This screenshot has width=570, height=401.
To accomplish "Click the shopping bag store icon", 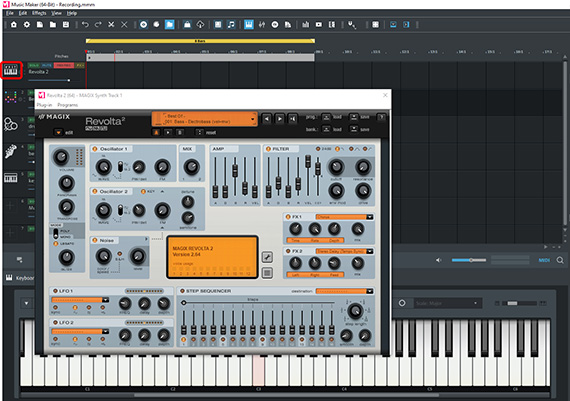I will point(187,25).
